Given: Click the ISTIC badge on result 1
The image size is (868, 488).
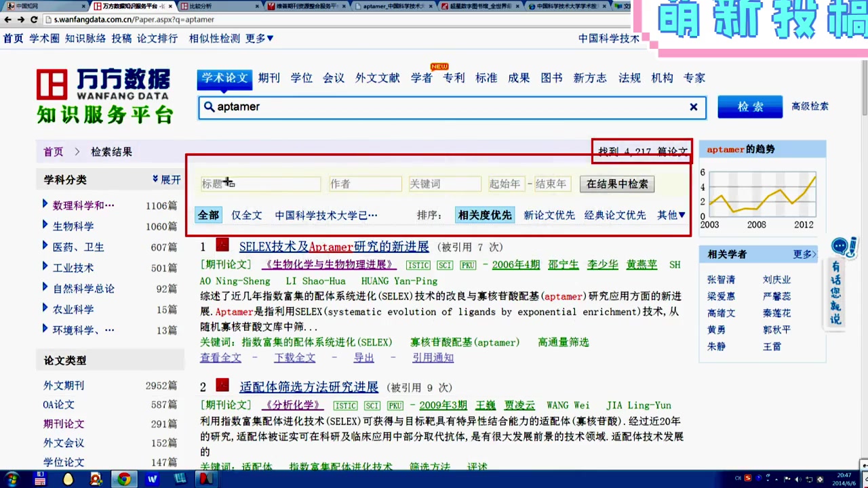Looking at the screenshot, I should [418, 265].
